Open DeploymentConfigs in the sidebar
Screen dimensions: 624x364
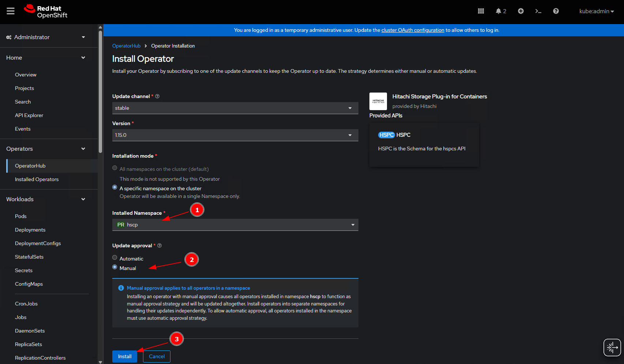point(38,243)
